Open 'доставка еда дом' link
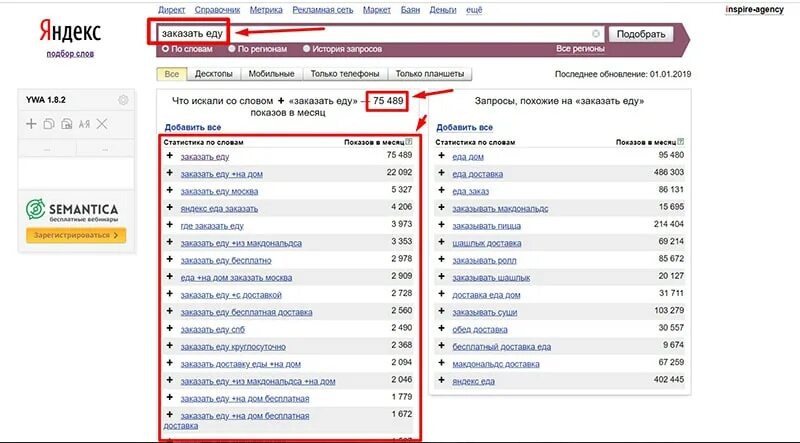 pyautogui.click(x=486, y=295)
